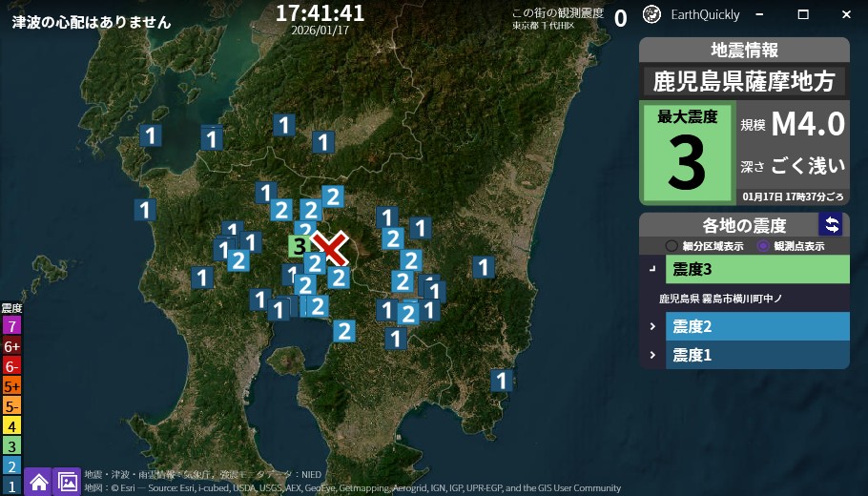Click the EarthQuickly globe logo icon

651,14
